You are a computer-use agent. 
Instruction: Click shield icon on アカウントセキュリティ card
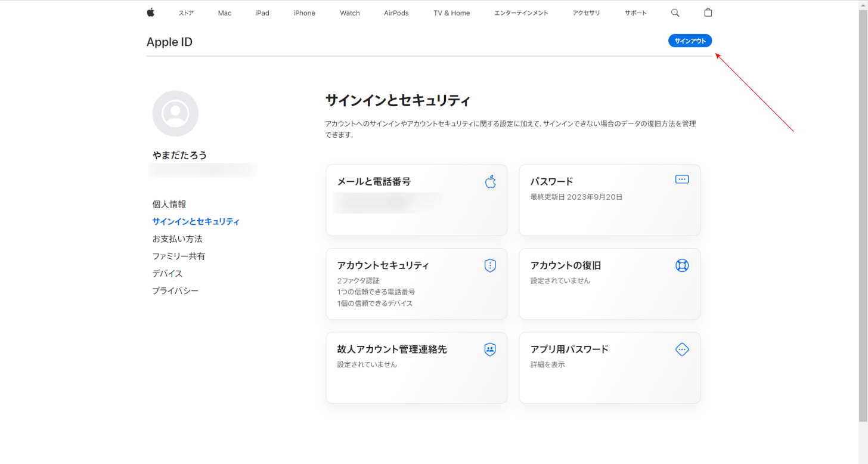point(490,265)
